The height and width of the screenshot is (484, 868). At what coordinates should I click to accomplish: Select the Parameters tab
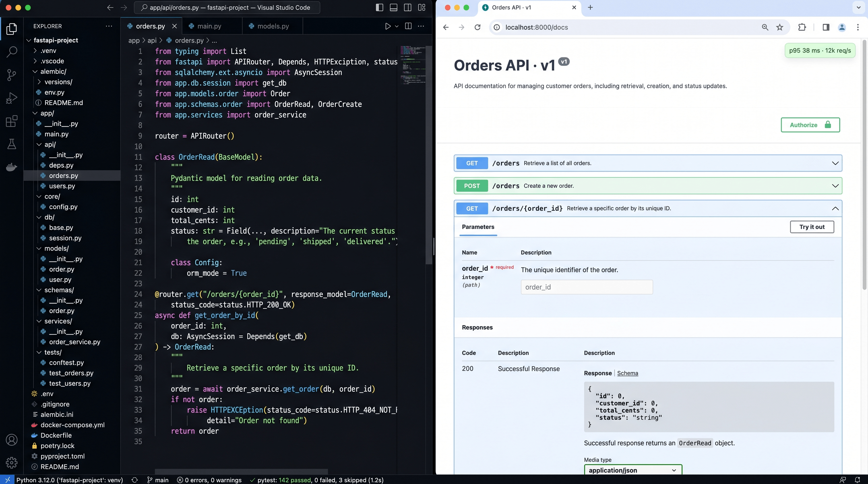pyautogui.click(x=478, y=227)
